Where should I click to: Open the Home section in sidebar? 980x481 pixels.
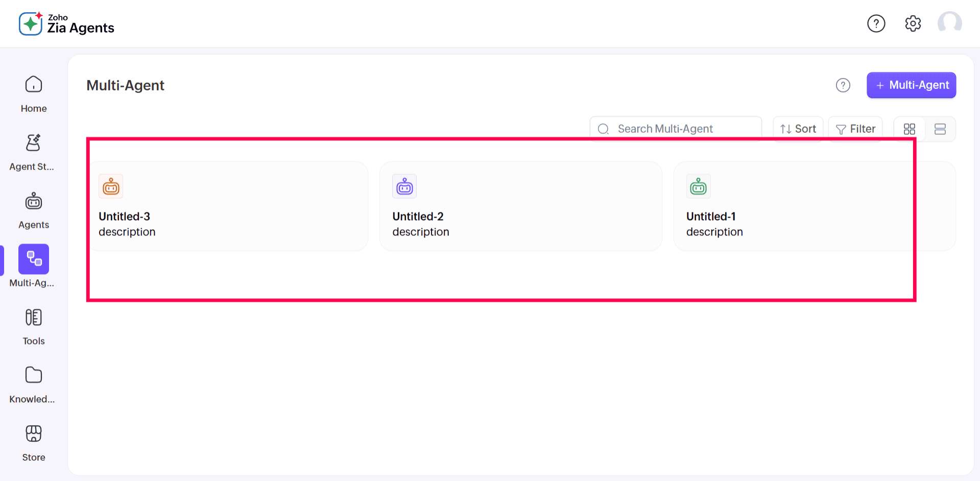coord(34,94)
